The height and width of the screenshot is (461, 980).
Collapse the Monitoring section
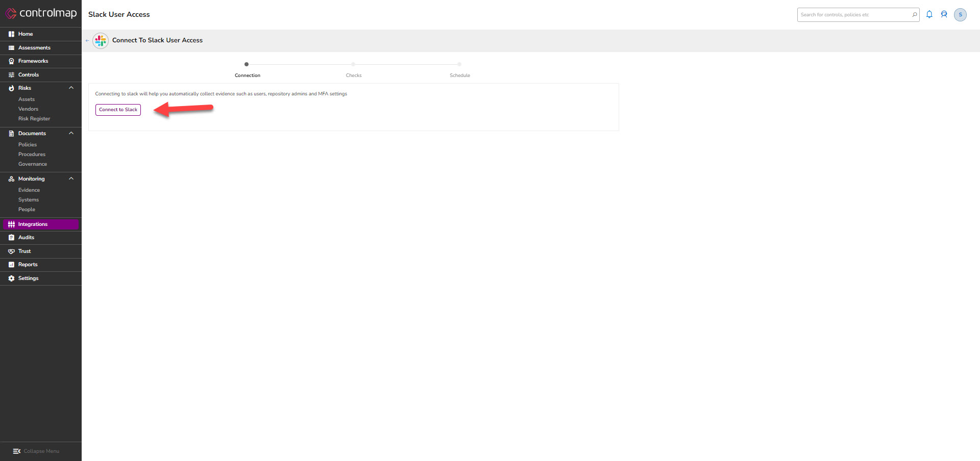click(71, 178)
